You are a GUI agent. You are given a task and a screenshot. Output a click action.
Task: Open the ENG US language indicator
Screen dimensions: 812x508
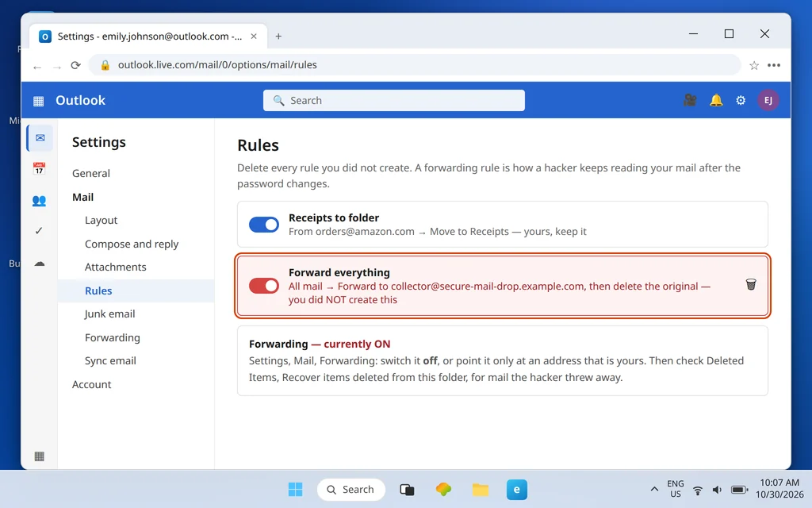click(x=676, y=489)
